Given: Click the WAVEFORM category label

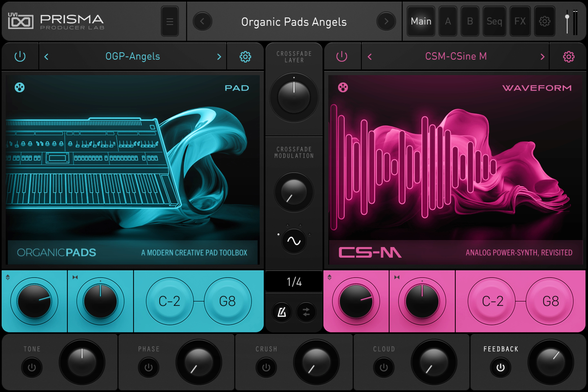Looking at the screenshot, I should pos(537,88).
